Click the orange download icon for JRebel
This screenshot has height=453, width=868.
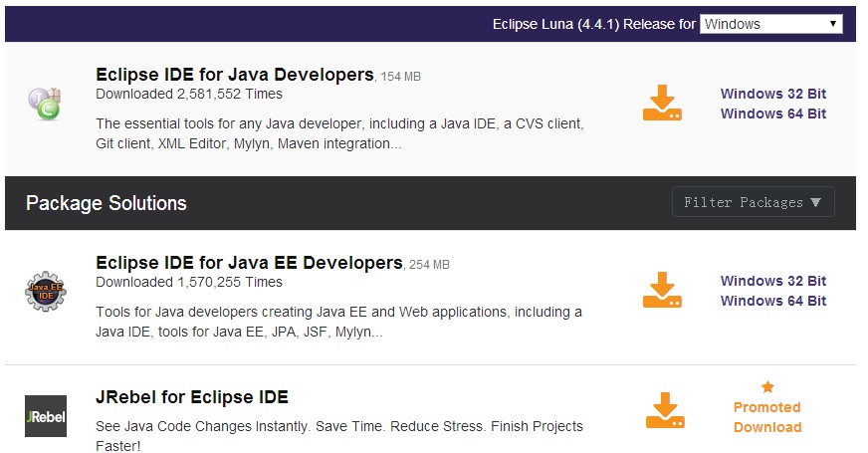[664, 411]
